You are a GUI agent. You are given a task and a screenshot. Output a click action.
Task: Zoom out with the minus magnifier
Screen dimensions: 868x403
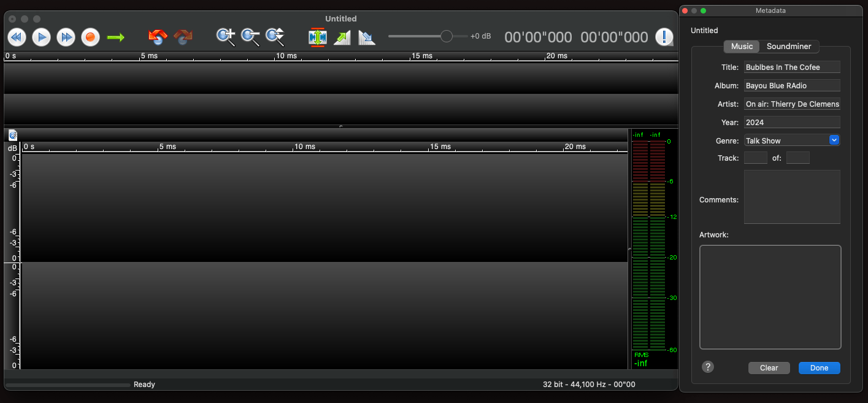click(250, 37)
